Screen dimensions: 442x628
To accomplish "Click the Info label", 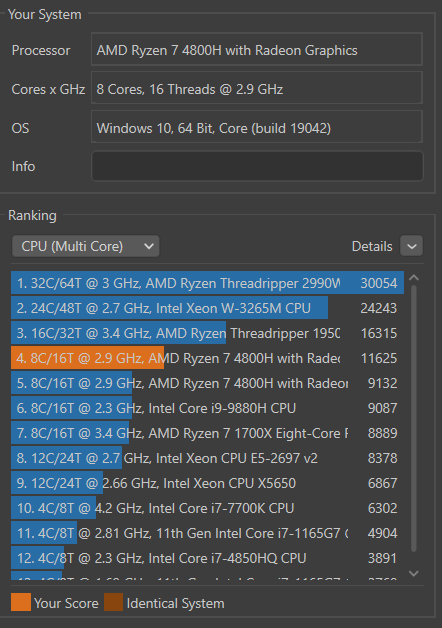I will [23, 166].
